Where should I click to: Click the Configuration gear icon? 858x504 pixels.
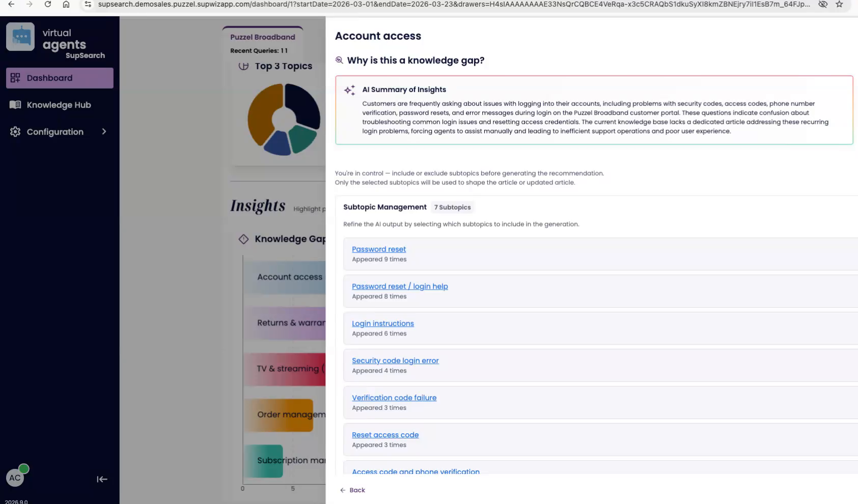pyautogui.click(x=15, y=132)
